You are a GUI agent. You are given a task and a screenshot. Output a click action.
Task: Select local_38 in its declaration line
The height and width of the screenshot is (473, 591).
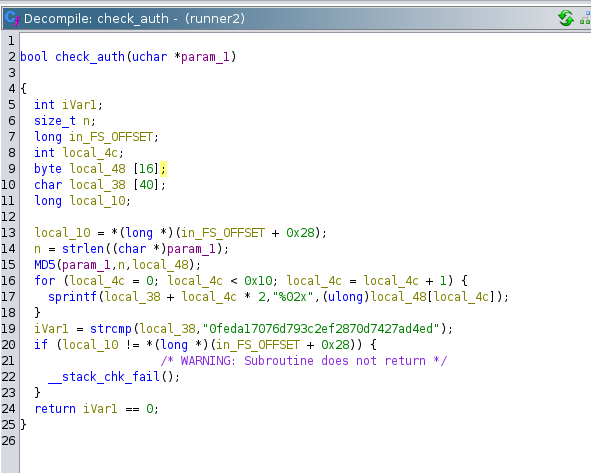click(x=97, y=185)
